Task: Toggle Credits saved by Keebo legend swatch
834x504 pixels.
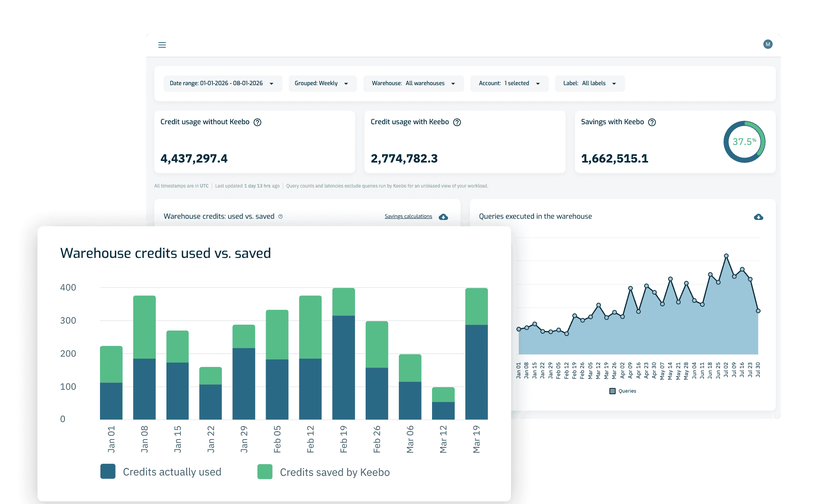Action: coord(265,472)
